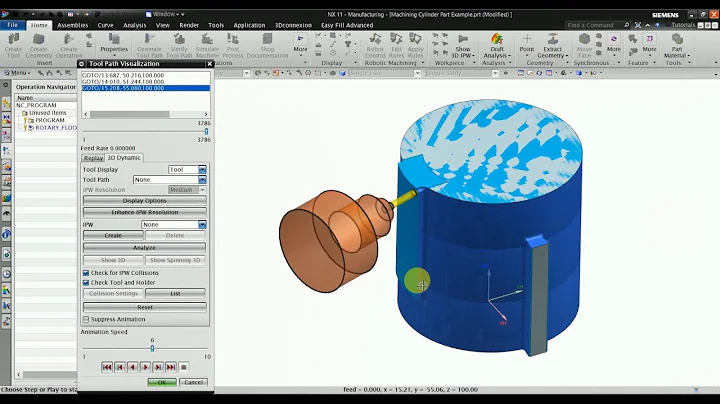Expand the Window dropdown in title bar
The image size is (720, 404).
pyautogui.click(x=165, y=14)
